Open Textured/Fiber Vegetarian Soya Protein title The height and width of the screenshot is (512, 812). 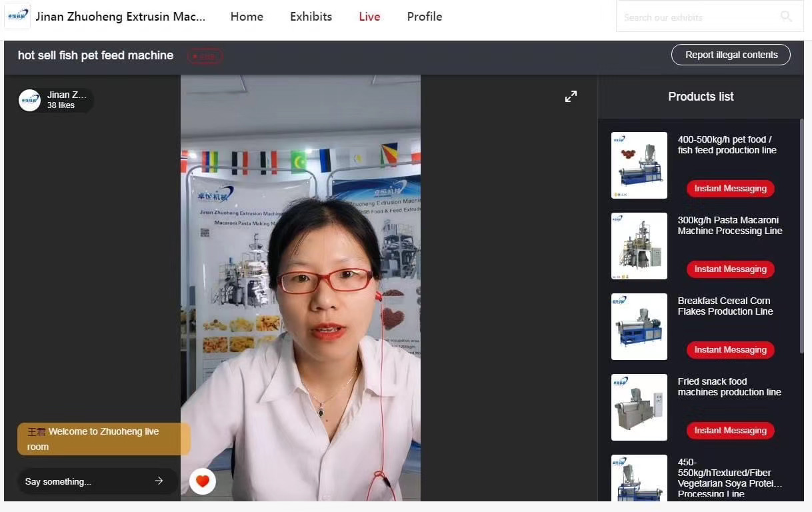[730, 478]
